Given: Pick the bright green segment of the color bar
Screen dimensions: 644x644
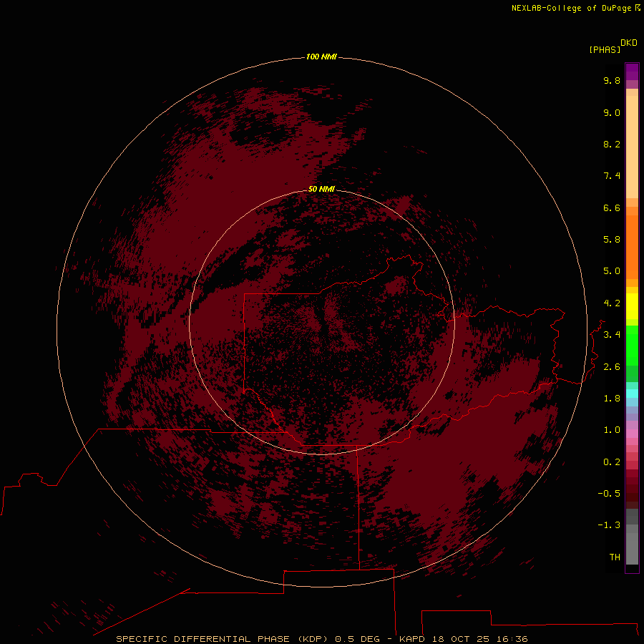Looking at the screenshot, I should point(632,346).
